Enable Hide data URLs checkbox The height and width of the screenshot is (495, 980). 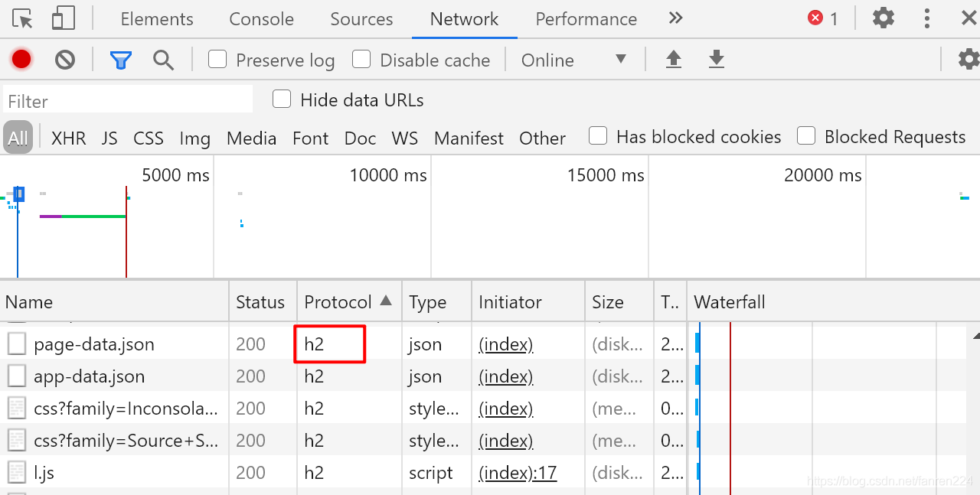[x=282, y=99]
